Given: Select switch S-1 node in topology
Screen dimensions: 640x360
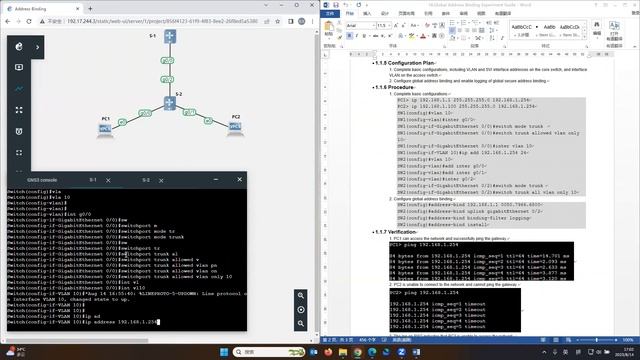Looking at the screenshot, I should coord(170,36).
